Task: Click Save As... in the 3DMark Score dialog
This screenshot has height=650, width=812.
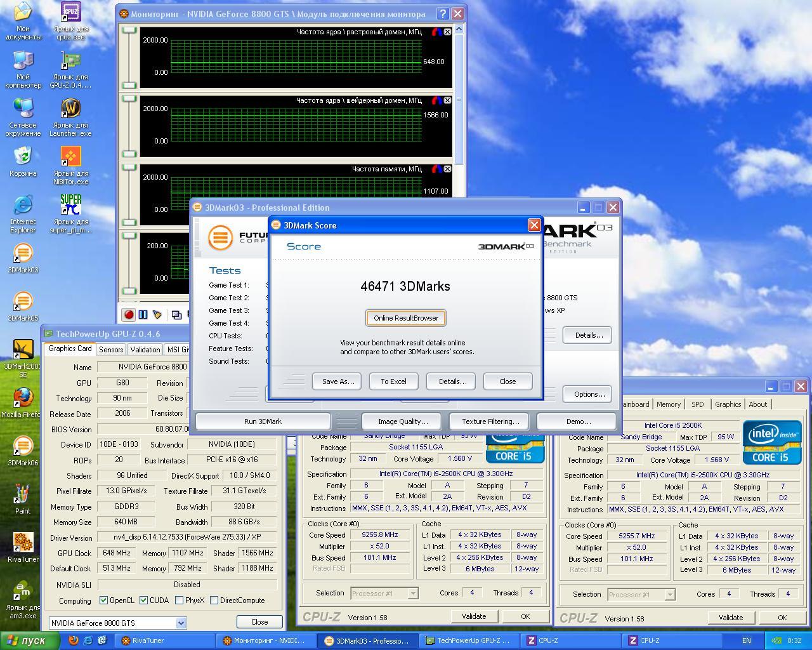Action: pos(337,381)
